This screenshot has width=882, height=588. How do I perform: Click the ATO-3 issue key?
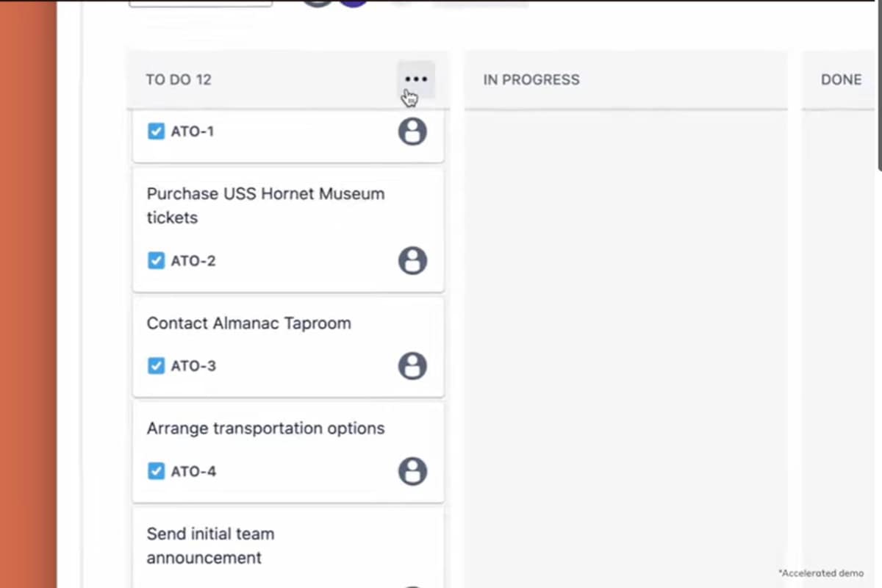pos(193,366)
